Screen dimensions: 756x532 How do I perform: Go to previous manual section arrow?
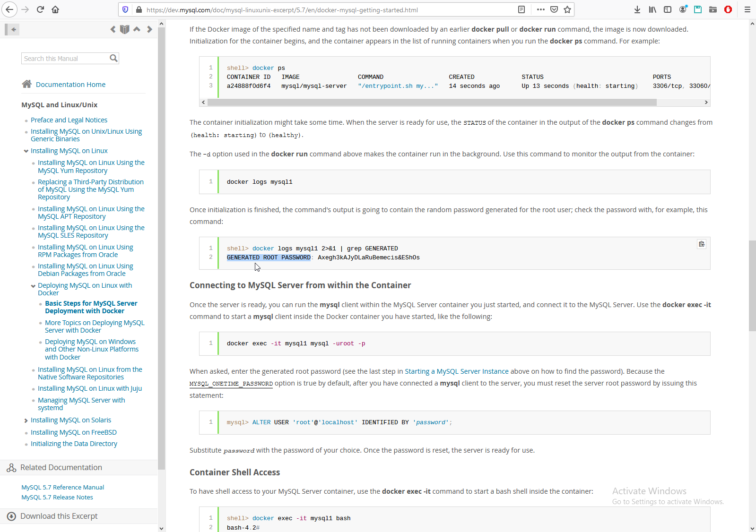click(x=113, y=29)
